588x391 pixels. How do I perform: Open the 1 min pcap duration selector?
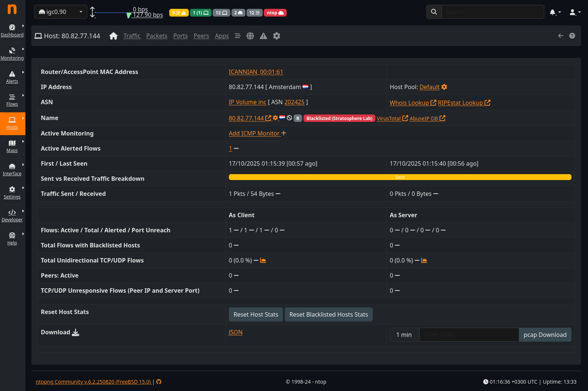pyautogui.click(x=404, y=335)
